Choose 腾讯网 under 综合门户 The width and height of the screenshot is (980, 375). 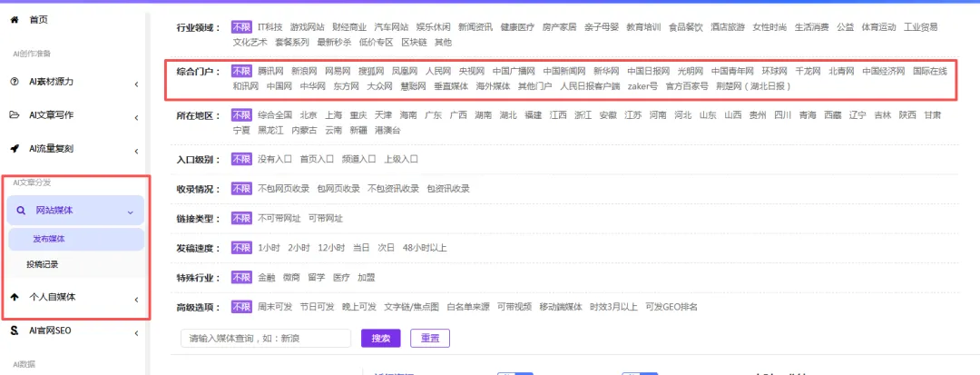(x=270, y=71)
